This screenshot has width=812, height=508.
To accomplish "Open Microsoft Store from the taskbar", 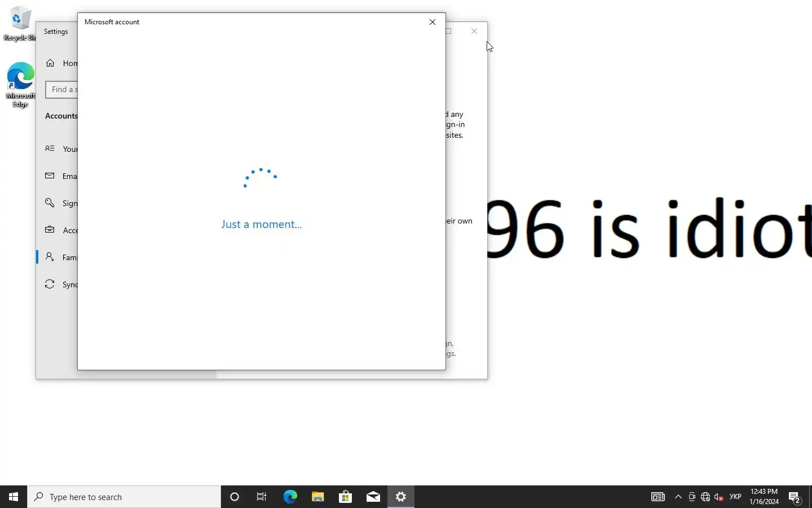I will tap(345, 497).
